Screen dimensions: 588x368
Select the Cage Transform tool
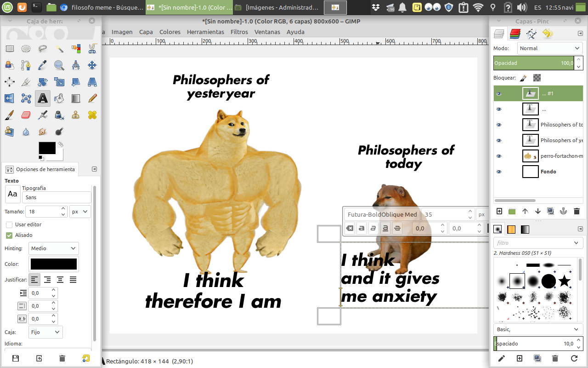26,98
